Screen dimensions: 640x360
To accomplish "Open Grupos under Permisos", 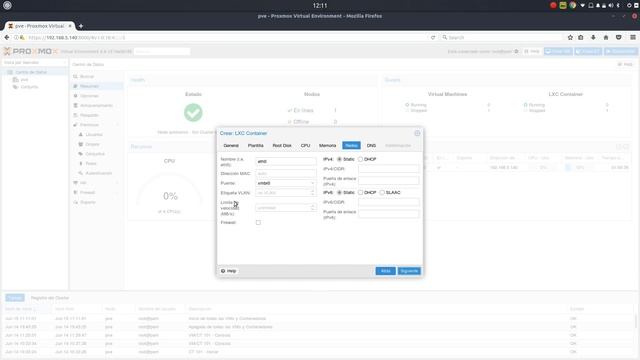I will coord(92,144).
